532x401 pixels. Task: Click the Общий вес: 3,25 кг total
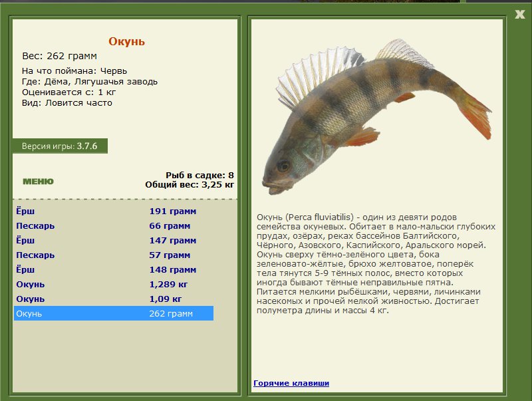(x=190, y=185)
